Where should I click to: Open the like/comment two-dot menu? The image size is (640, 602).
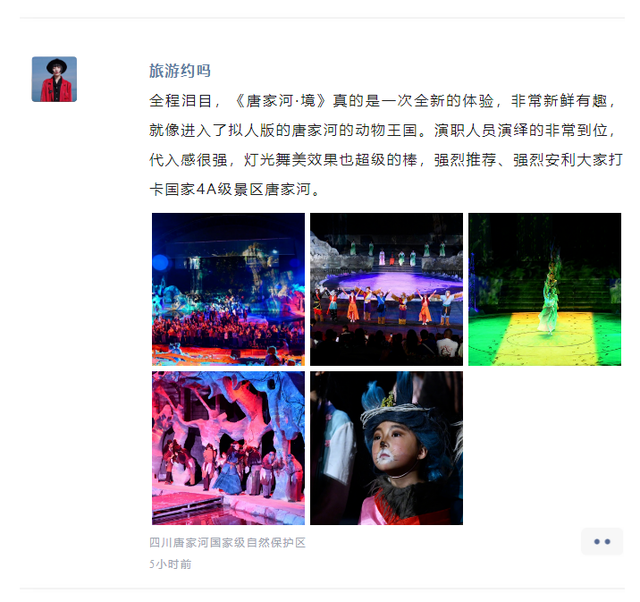[x=602, y=541]
